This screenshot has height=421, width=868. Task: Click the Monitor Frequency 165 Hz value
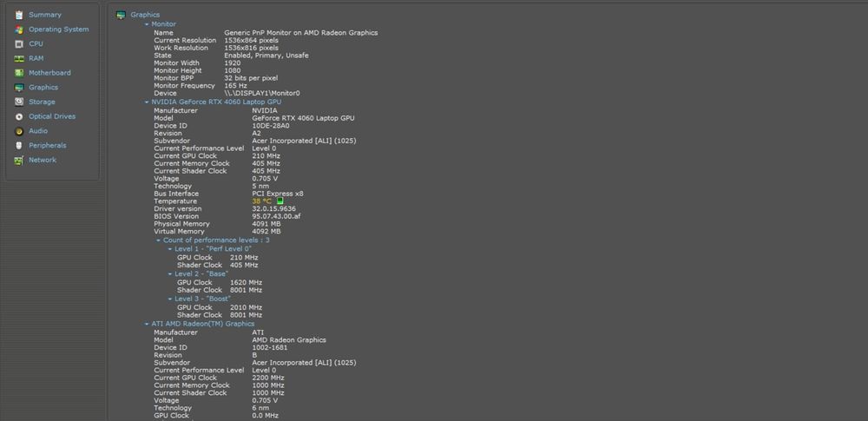pyautogui.click(x=236, y=86)
